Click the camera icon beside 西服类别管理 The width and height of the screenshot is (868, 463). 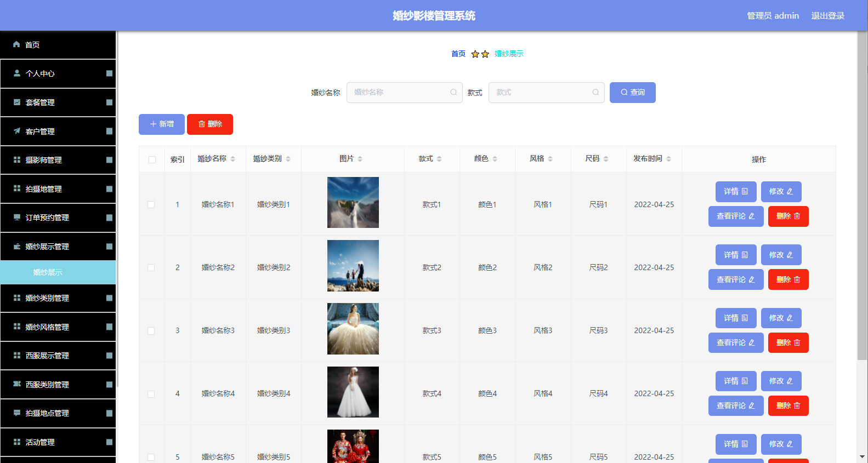17,384
